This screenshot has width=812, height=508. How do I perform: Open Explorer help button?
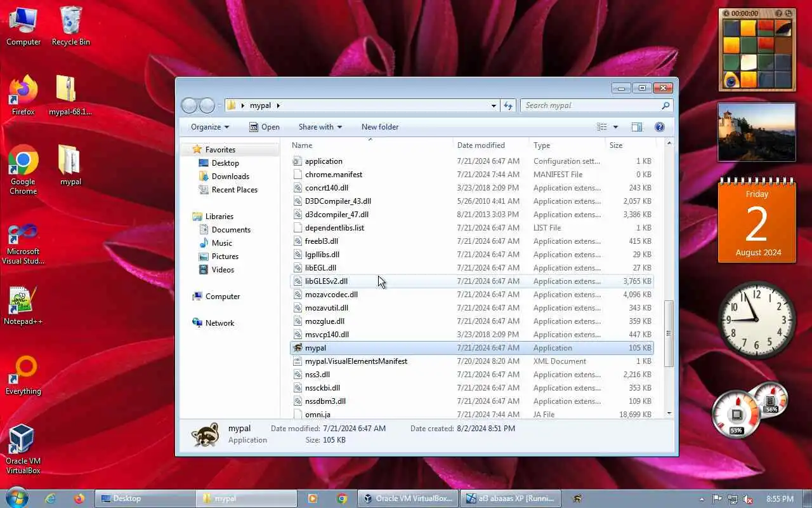[x=660, y=127]
